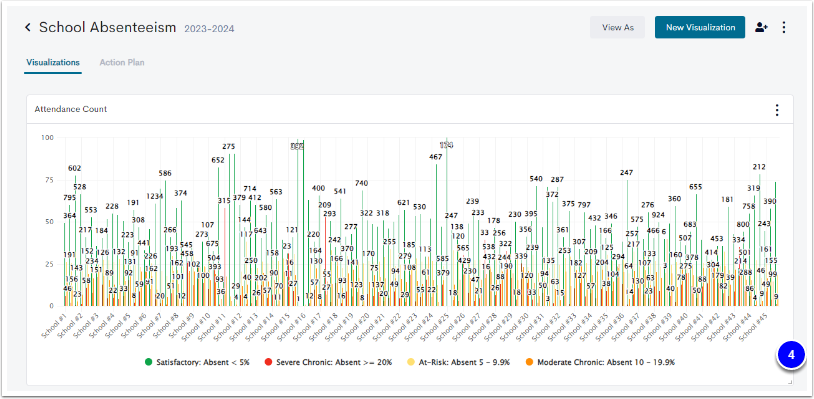Click the 467 data label
Screen dimensions: 814x399
[x=436, y=157]
